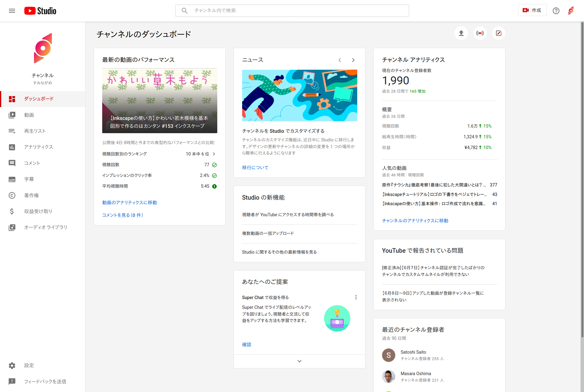
Task: Click the 再生リスト list icon
Action: tap(12, 131)
